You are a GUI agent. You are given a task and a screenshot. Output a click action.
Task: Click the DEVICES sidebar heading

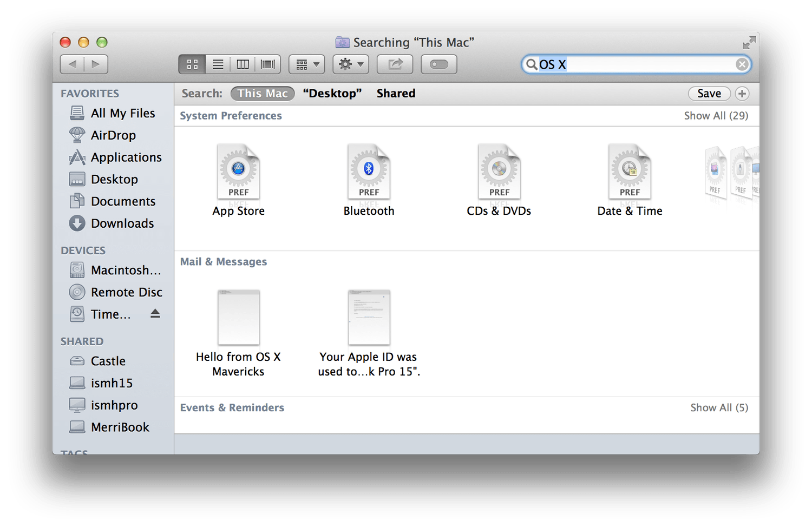pos(83,251)
